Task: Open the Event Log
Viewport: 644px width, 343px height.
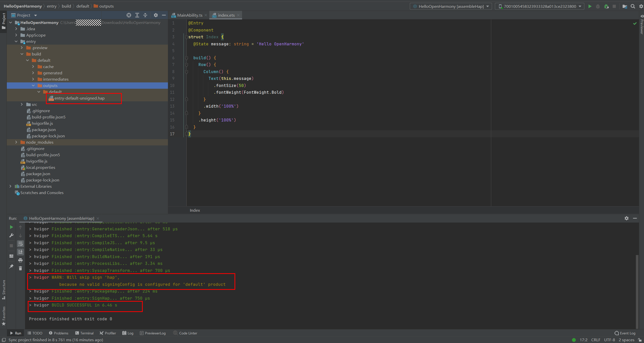Action: pos(625,333)
